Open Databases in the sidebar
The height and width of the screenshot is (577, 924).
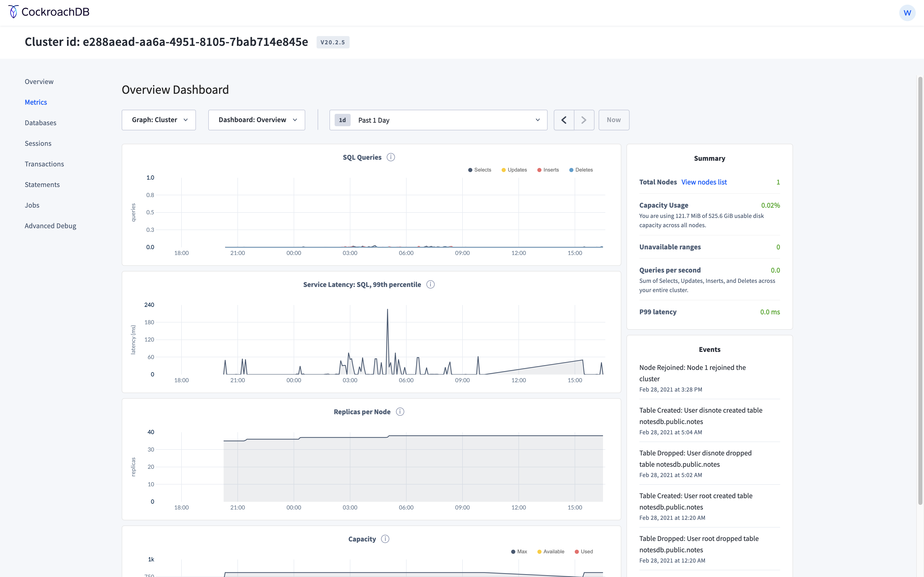40,123
